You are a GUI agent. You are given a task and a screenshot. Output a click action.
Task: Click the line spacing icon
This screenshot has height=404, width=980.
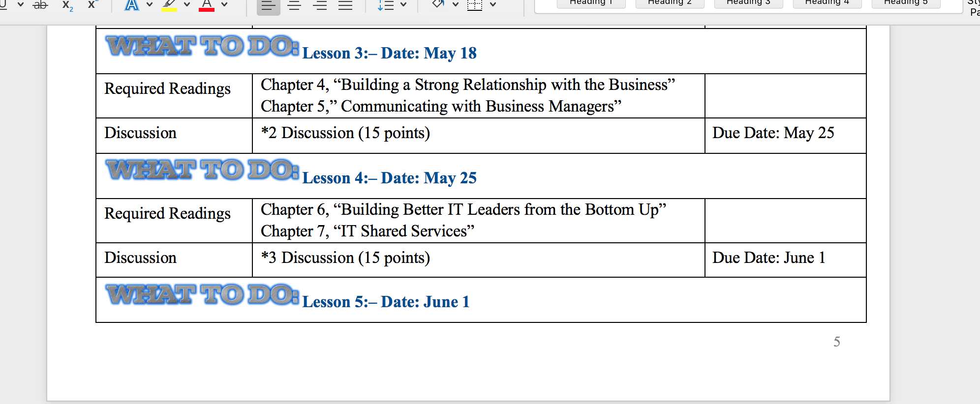(385, 5)
